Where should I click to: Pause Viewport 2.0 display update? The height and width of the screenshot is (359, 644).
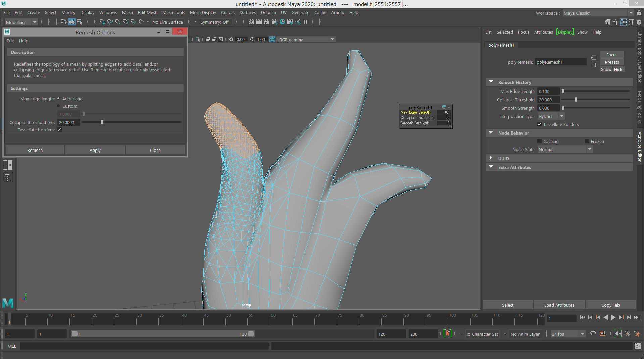point(305,22)
